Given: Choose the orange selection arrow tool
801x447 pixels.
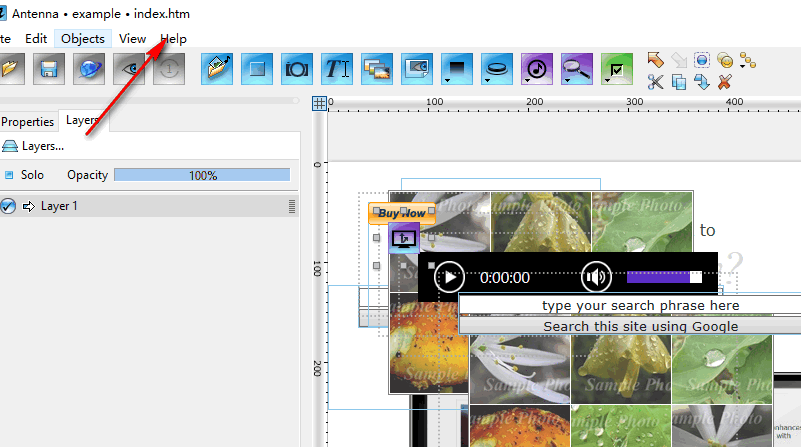Looking at the screenshot, I should point(655,60).
